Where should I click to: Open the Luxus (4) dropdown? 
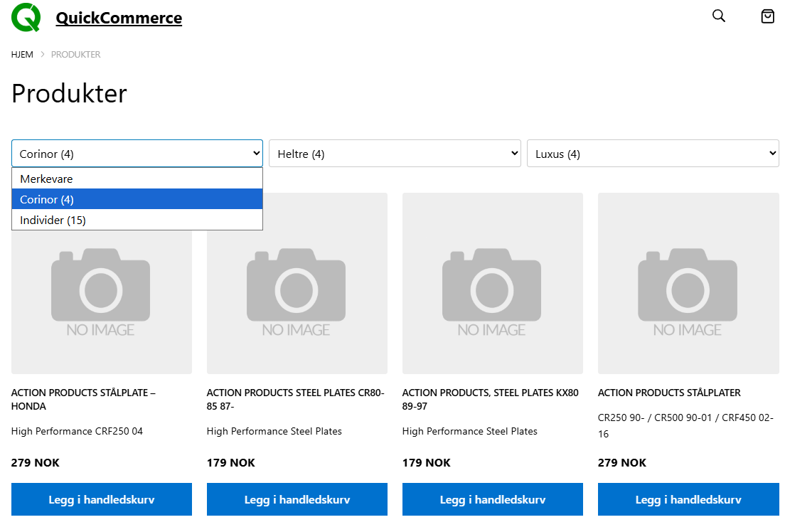tap(653, 154)
